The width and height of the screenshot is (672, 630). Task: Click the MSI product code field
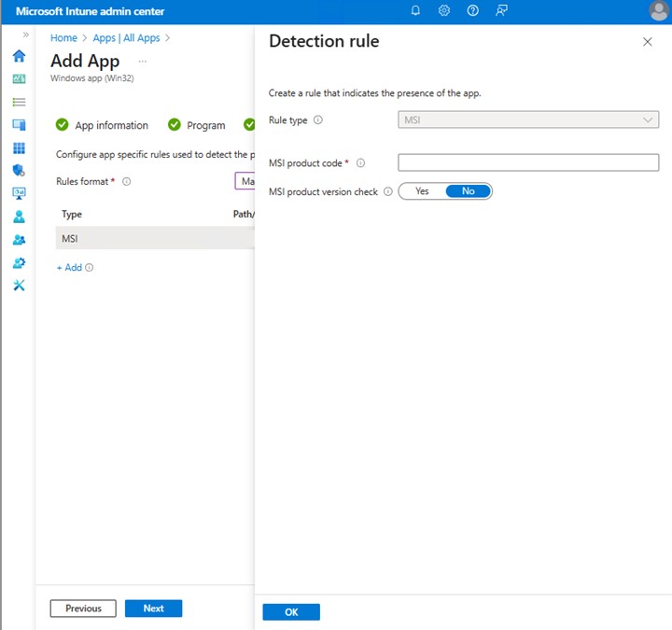[528, 163]
